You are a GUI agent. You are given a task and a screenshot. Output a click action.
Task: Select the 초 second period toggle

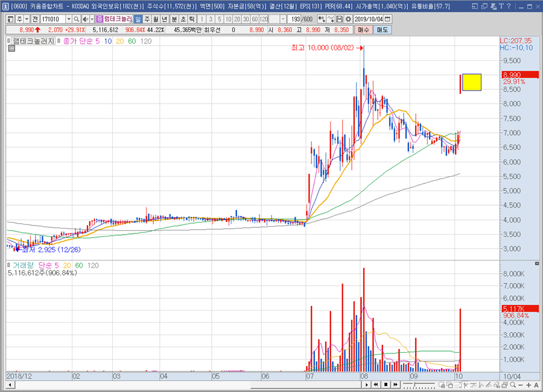coord(183,19)
